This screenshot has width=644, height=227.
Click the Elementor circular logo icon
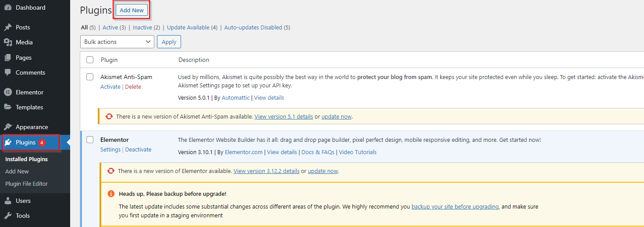pyautogui.click(x=8, y=92)
